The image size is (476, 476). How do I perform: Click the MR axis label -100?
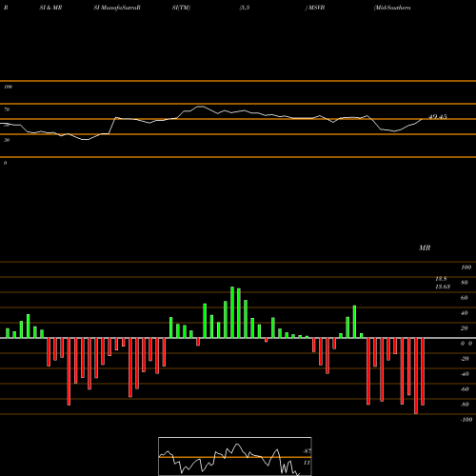tap(466, 420)
